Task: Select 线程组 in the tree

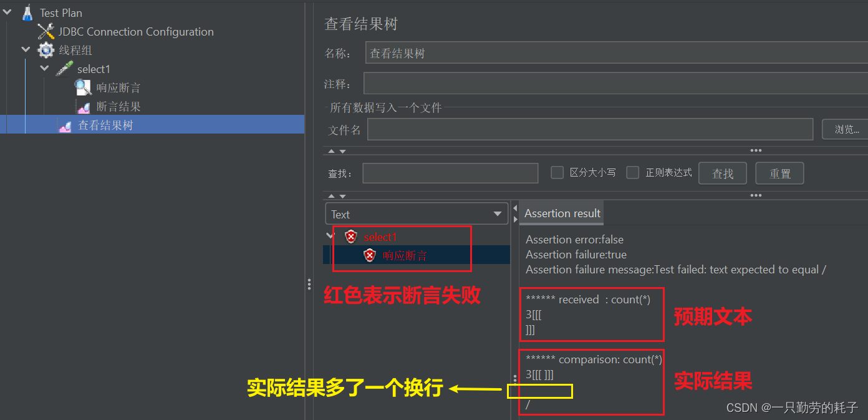Action: [75, 50]
